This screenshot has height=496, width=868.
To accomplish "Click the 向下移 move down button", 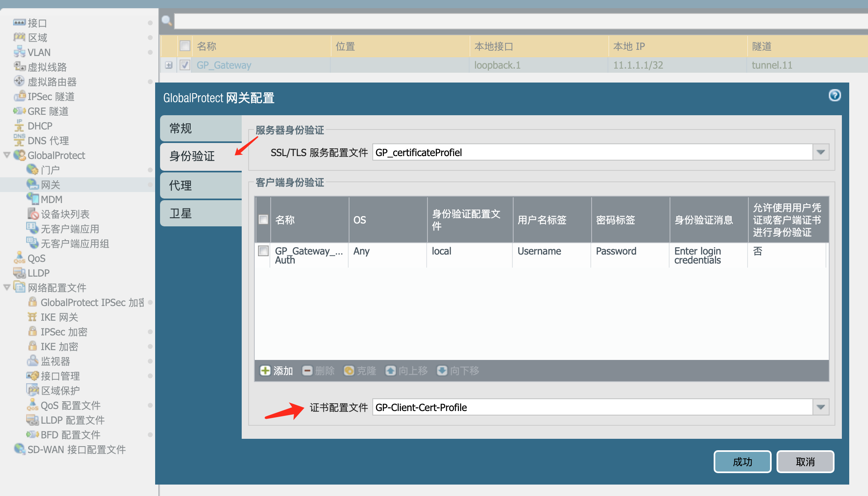I will click(x=458, y=371).
